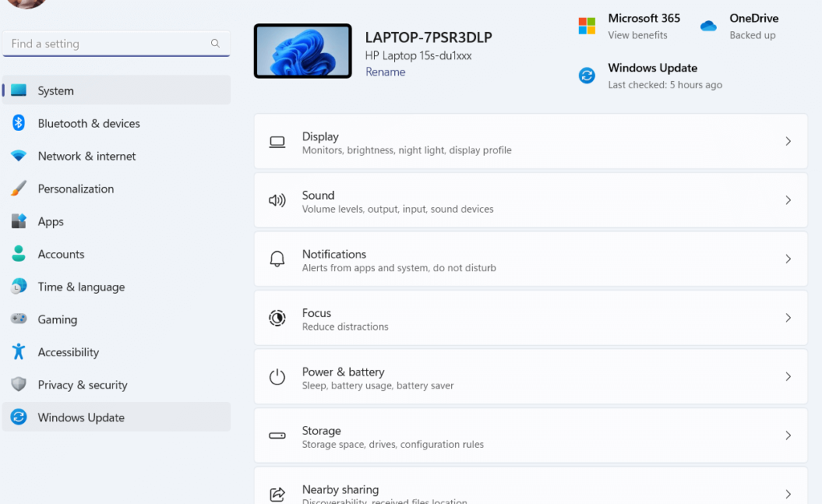
Task: Go to Accounts settings label
Action: pyautogui.click(x=61, y=254)
